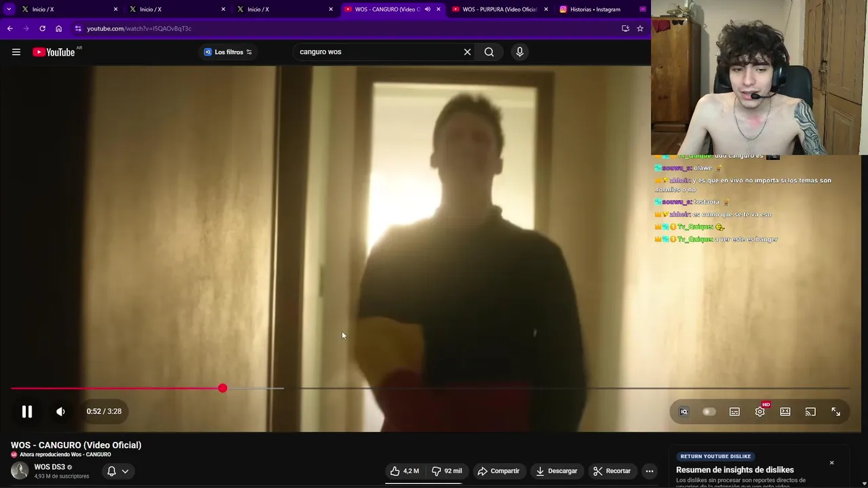This screenshot has height=488, width=868.
Task: Click the RETURN YOUTUBE DISLIKE label
Action: [715, 457]
